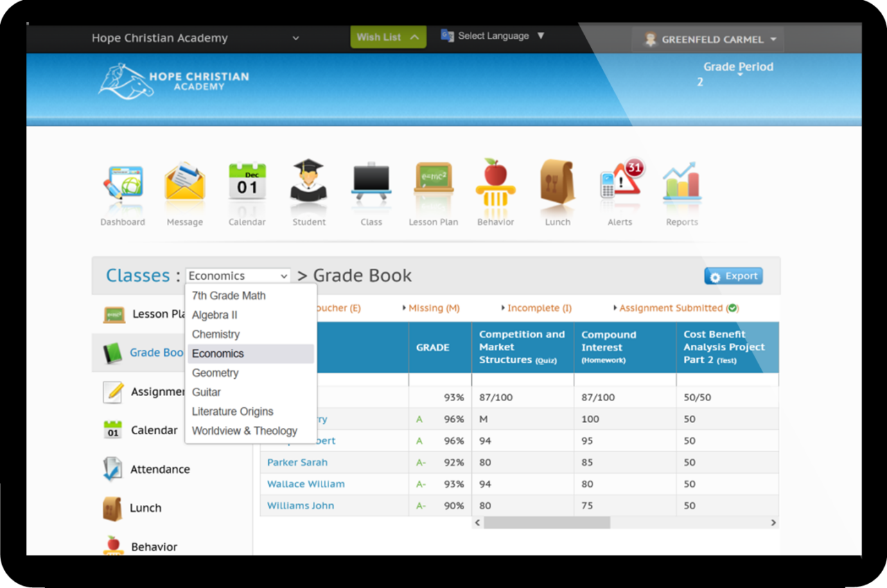Open the Wish List button
The width and height of the screenshot is (887, 588).
387,37
